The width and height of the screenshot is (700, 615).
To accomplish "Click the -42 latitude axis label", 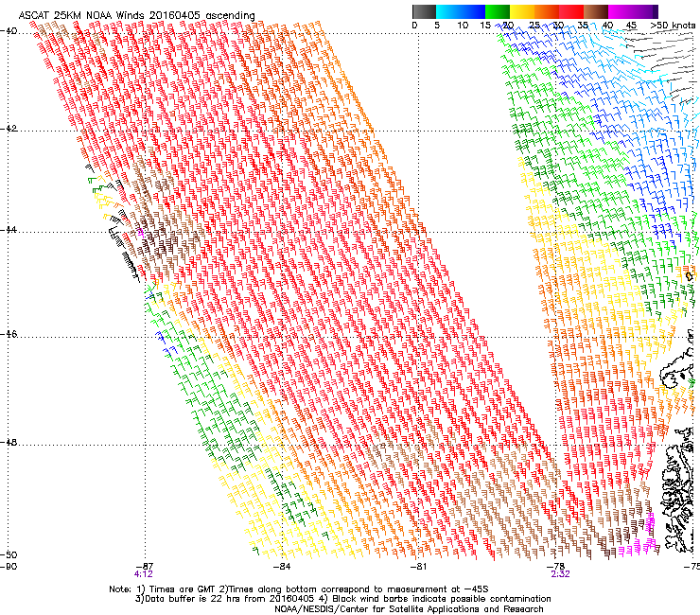I will coord(9,129).
